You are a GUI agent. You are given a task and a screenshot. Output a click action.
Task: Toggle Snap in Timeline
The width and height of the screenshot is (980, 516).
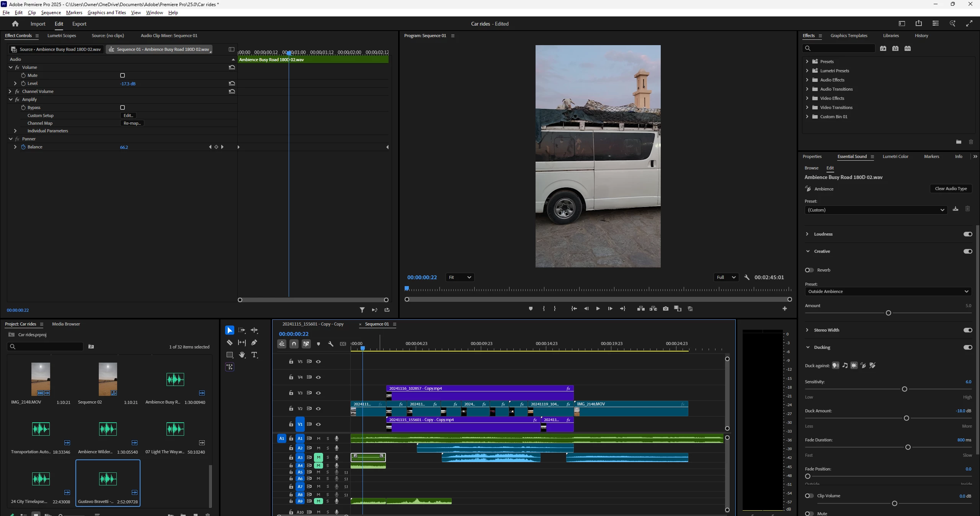294,344
